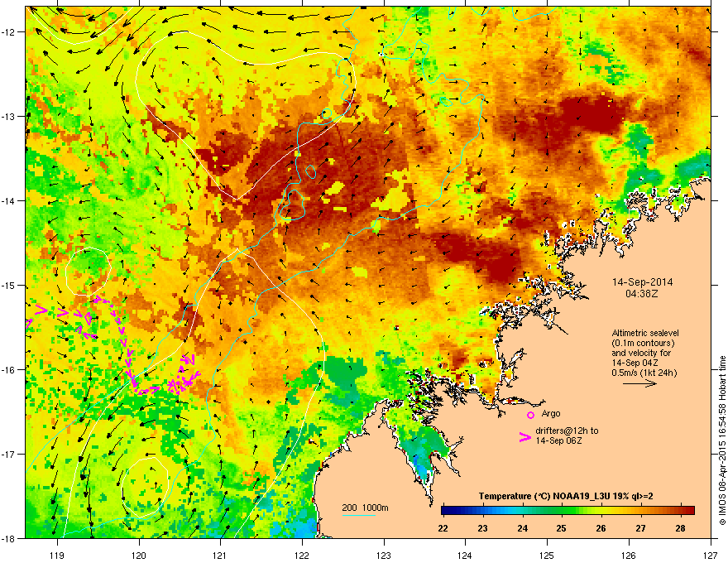
Task: Click the vertical IMOS copyright timestamp text
Action: point(722,440)
